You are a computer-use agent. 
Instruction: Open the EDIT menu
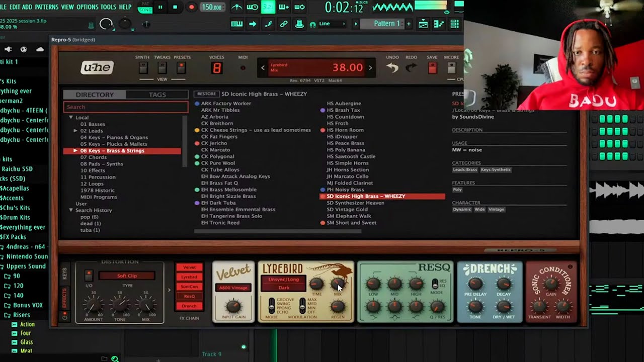[x=15, y=7]
